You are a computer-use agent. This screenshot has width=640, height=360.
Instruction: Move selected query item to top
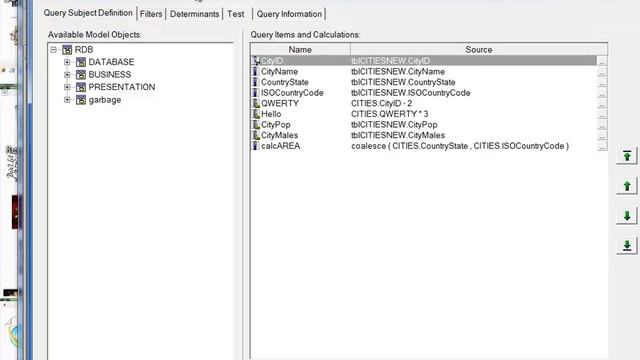click(627, 156)
